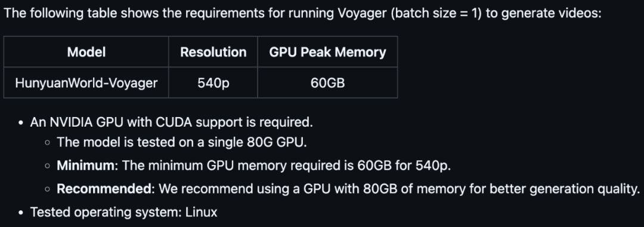Click the word Linux
This screenshot has width=644, height=227.
pos(202,212)
